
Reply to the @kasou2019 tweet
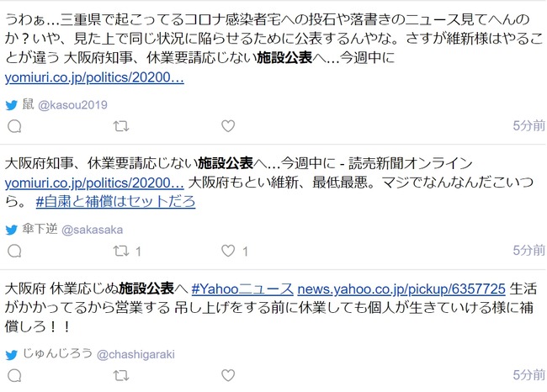pos(14,126)
